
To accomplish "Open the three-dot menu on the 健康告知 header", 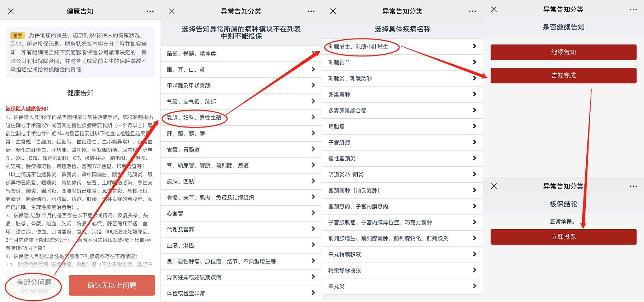I will 150,11.
